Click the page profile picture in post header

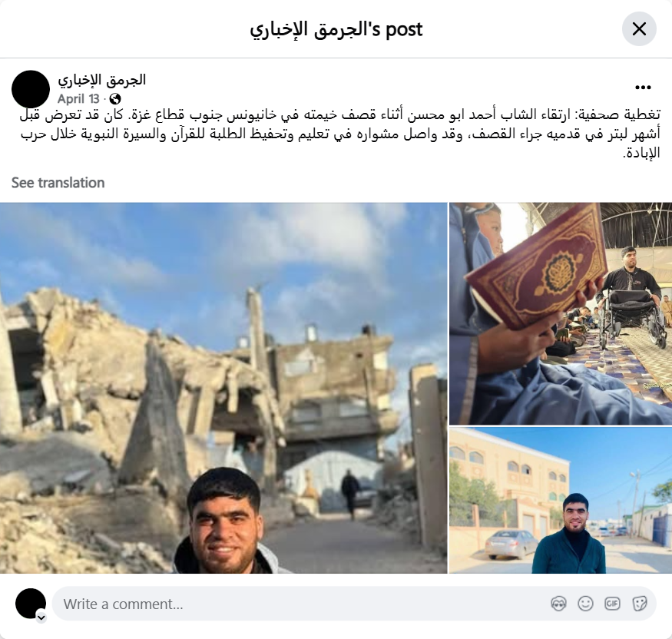pyautogui.click(x=31, y=89)
